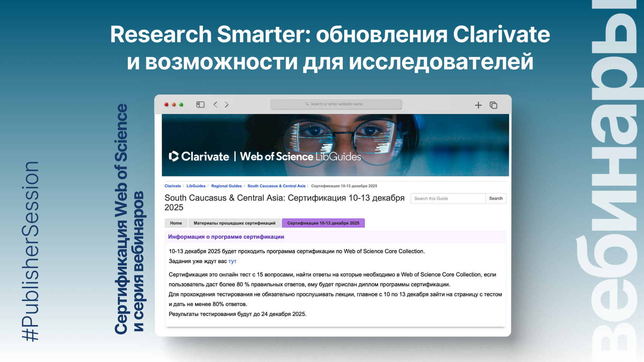The height and width of the screenshot is (362, 644).
Task: Toggle the browser sidebar icon
Action: pyautogui.click(x=200, y=105)
